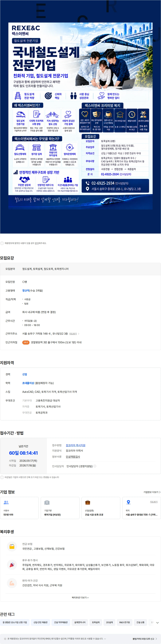Screen dimensions: 161x644
Task: Click the 철도설계 전문기업 badge in the poster
Action: click(26, 41)
